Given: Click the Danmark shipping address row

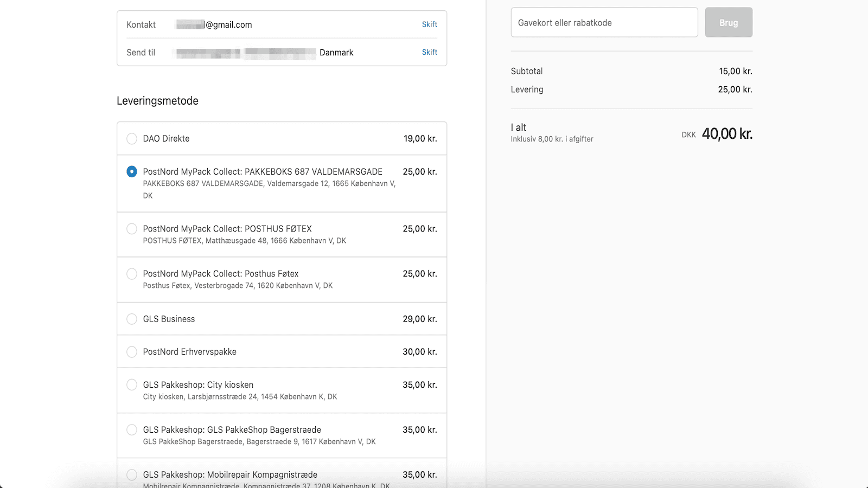Looking at the screenshot, I should tap(337, 53).
